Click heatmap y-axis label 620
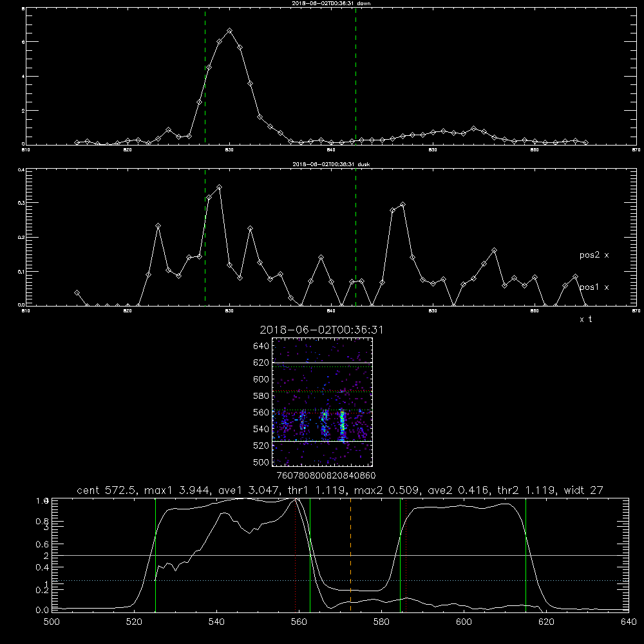Image resolution: width=644 pixels, height=644 pixels. click(261, 363)
